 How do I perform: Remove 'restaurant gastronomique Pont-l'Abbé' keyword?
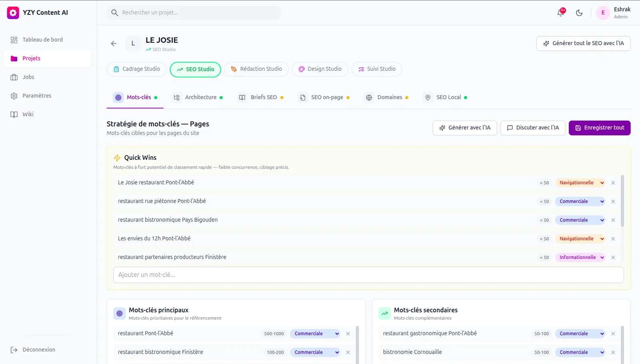click(x=613, y=334)
